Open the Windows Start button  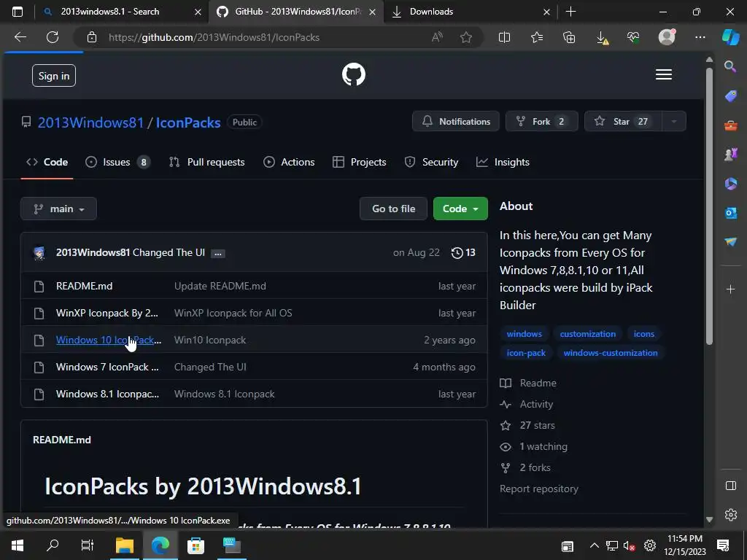click(18, 545)
